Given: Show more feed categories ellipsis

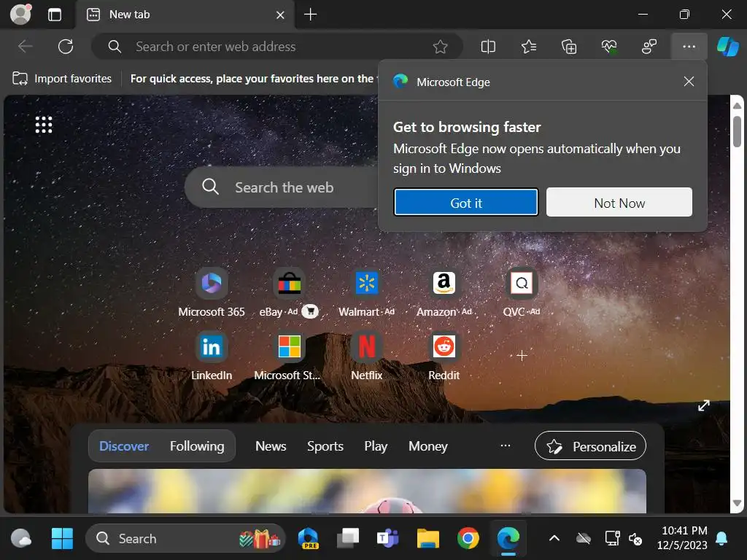Looking at the screenshot, I should (x=506, y=446).
